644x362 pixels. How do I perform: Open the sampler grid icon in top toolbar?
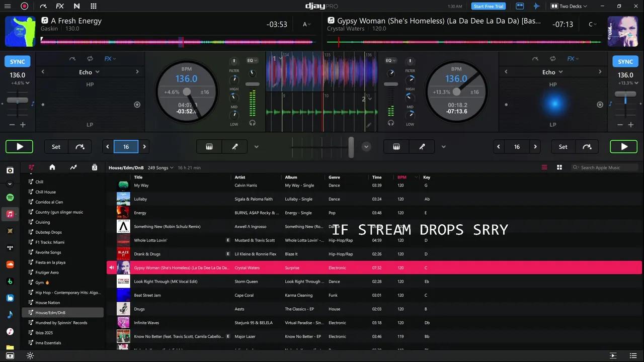click(94, 6)
